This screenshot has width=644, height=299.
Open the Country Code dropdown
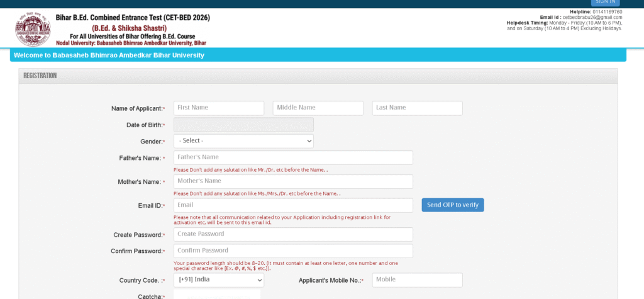(x=218, y=279)
